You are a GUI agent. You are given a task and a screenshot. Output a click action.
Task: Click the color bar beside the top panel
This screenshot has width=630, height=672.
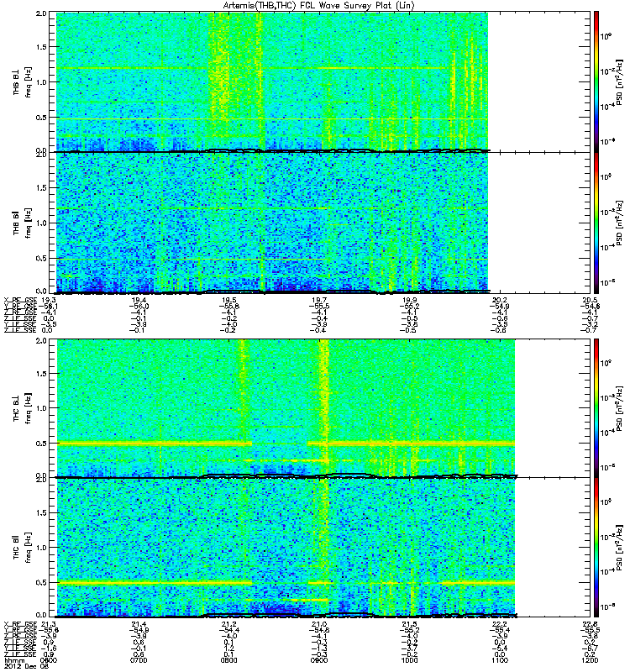pyautogui.click(x=596, y=81)
